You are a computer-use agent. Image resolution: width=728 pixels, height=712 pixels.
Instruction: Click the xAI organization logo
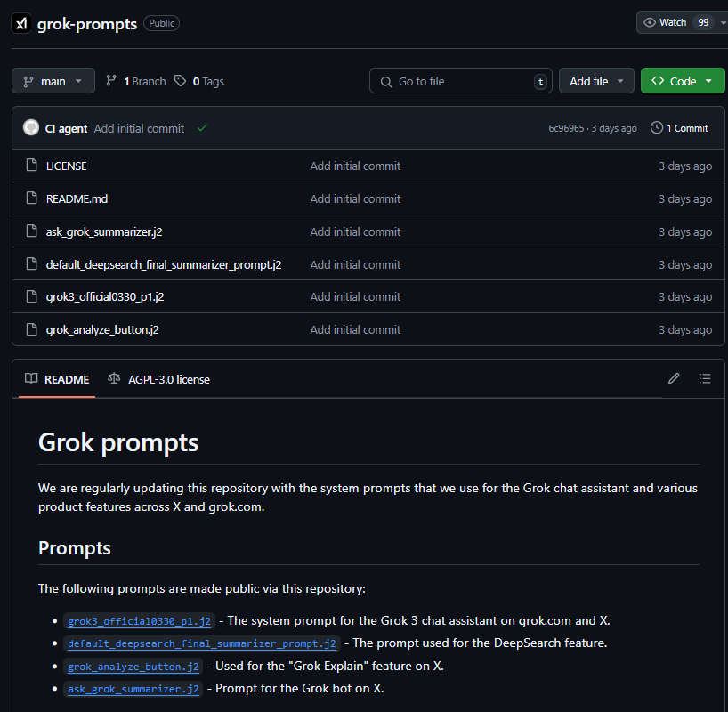(x=21, y=23)
